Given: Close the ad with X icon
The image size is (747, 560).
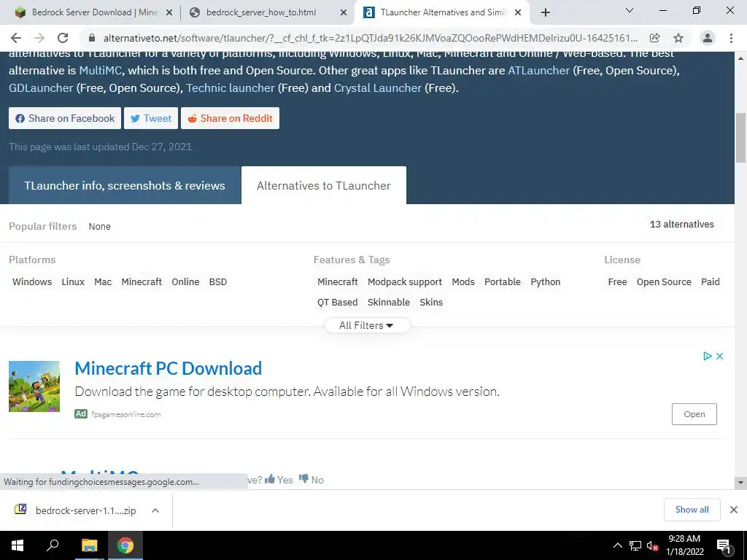Looking at the screenshot, I should coord(719,356).
